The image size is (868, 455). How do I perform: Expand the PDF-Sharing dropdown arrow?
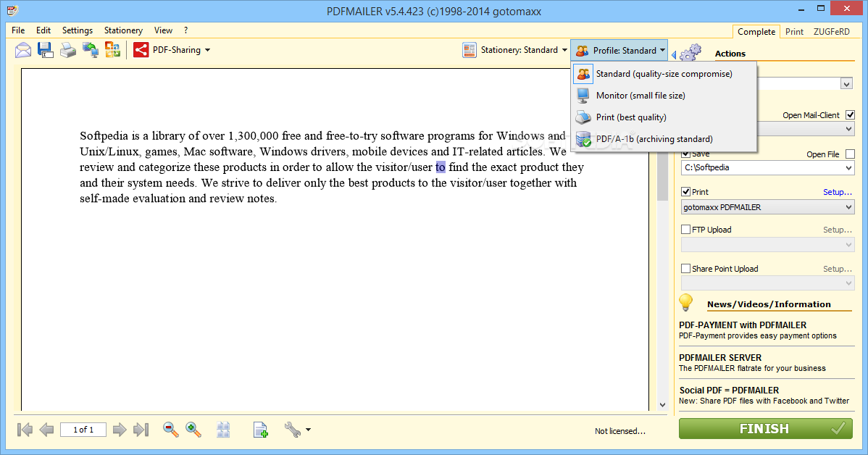(x=208, y=50)
